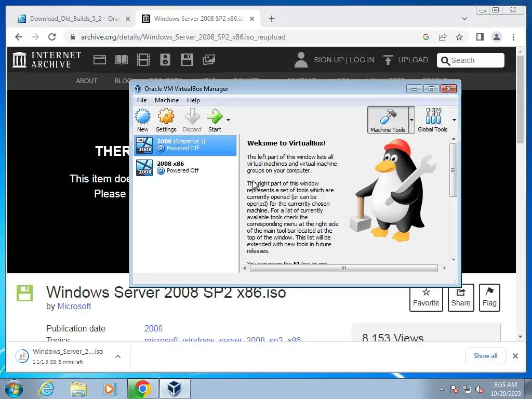Bookmark this page with star icon
Image resolution: width=532 pixels, height=399 pixels.
point(459,37)
